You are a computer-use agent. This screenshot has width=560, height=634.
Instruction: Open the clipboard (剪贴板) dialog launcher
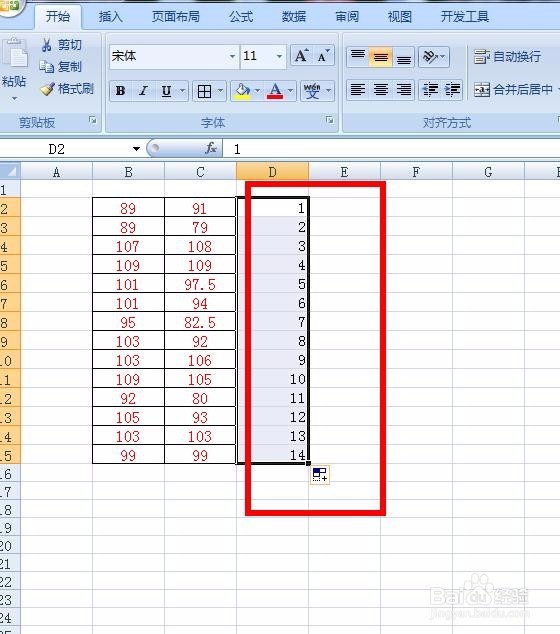coord(93,120)
